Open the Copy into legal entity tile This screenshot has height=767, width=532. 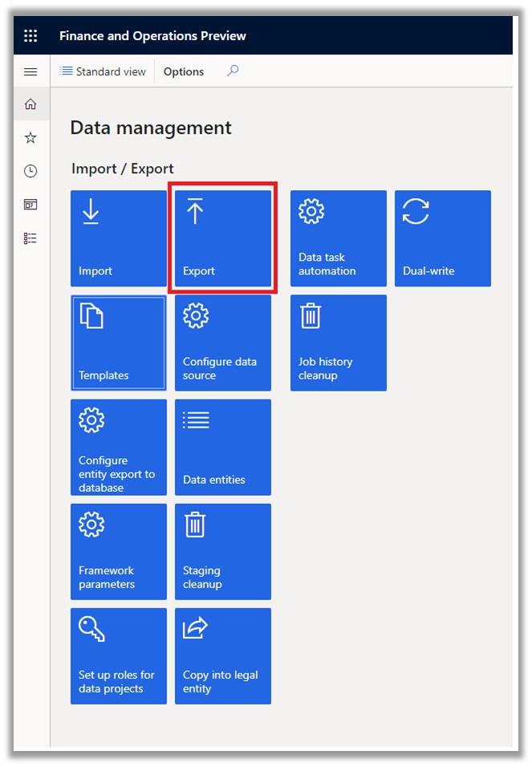(x=223, y=656)
